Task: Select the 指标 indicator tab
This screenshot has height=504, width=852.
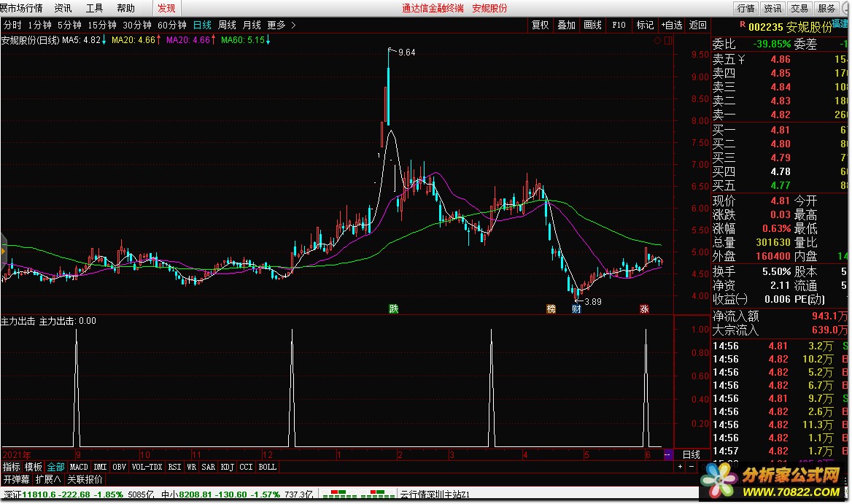Action: click(x=12, y=467)
